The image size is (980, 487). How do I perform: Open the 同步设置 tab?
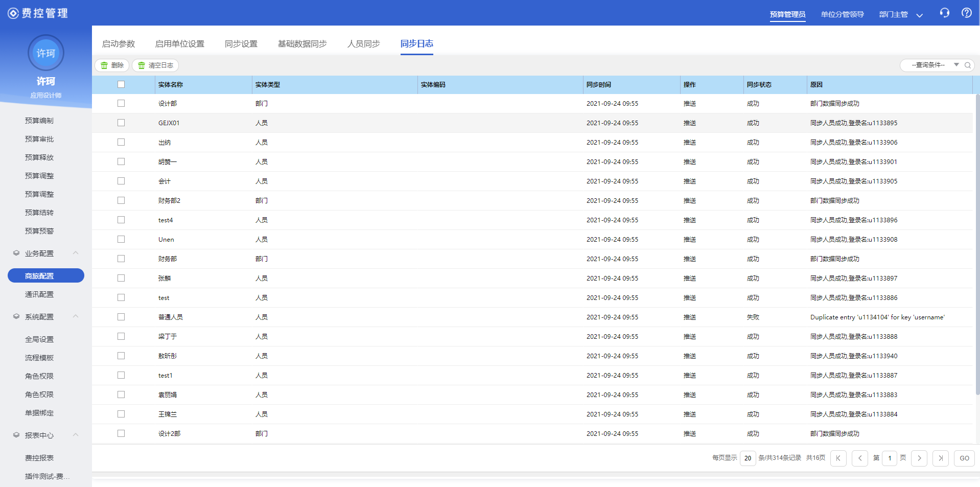pos(241,44)
